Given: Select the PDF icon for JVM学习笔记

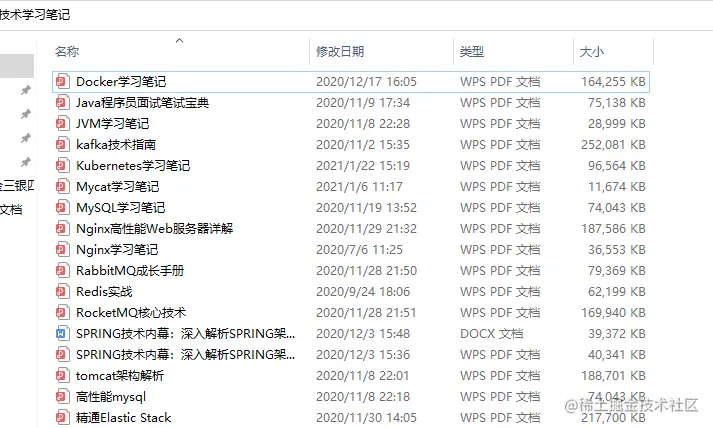Looking at the screenshot, I should coord(62,124).
